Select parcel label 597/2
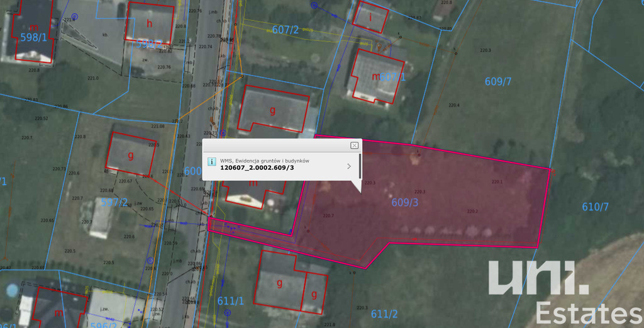 [x=114, y=202]
